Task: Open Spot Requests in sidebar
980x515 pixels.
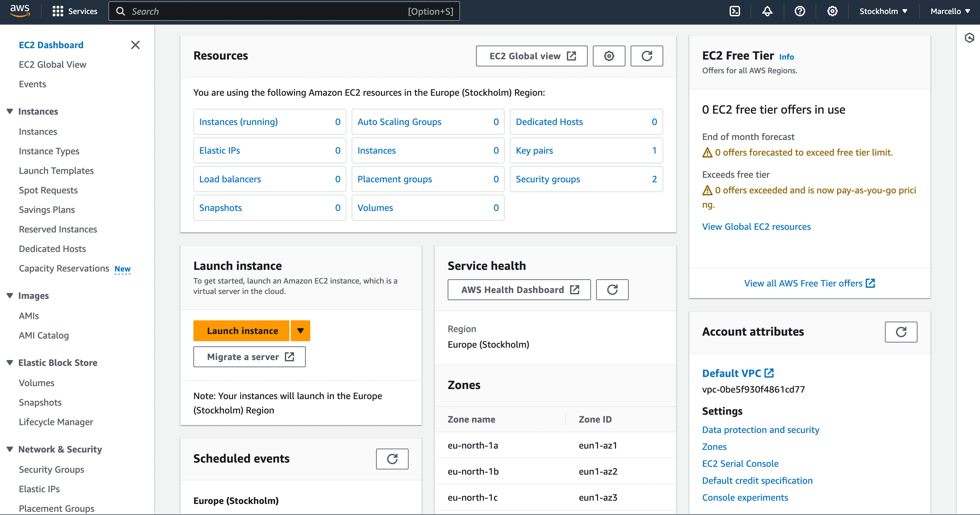Action: 48,190
